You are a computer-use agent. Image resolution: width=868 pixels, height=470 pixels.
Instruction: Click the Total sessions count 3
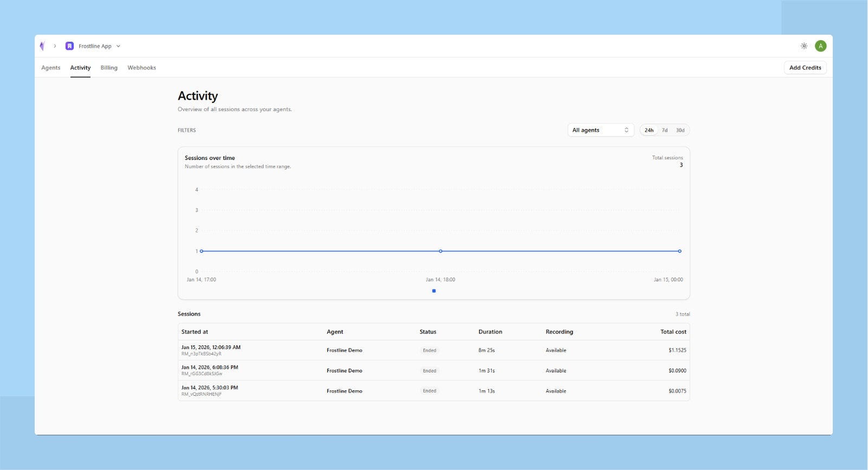(x=681, y=165)
